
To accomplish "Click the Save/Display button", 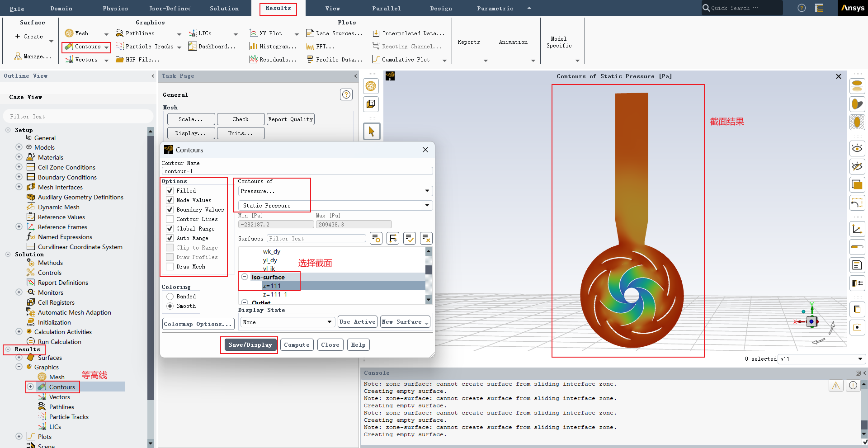I will coord(250,345).
